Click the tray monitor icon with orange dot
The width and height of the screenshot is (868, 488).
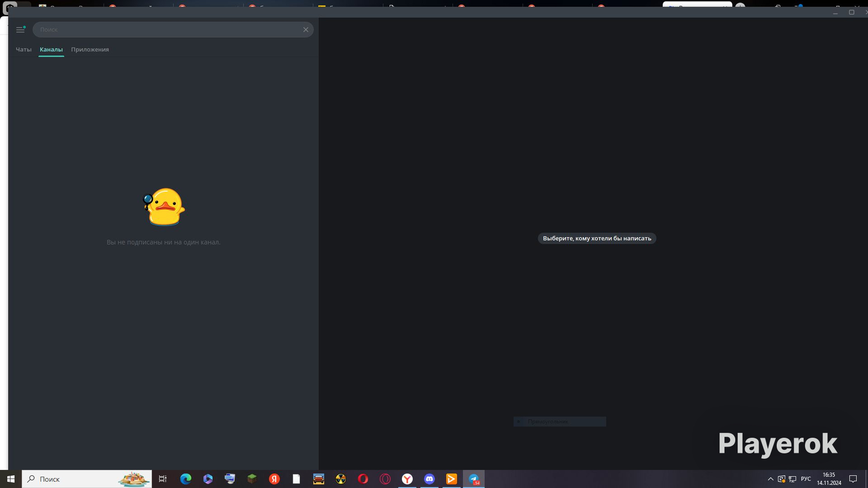(781, 479)
